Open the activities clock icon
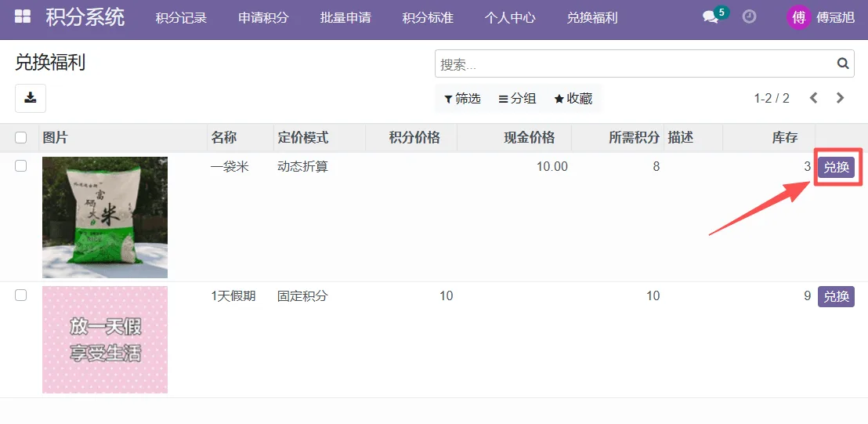 click(x=749, y=16)
